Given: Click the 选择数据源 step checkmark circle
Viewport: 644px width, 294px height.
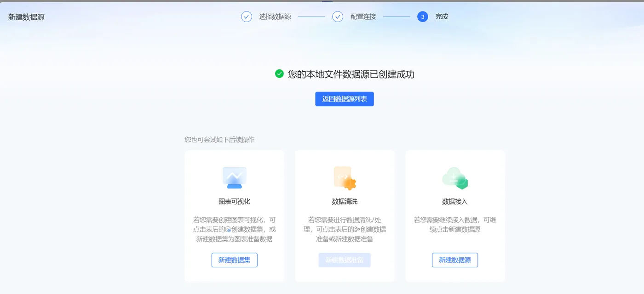Looking at the screenshot, I should (247, 17).
